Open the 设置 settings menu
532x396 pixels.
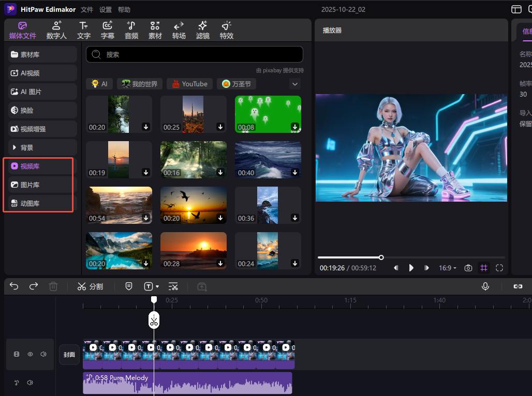point(106,10)
